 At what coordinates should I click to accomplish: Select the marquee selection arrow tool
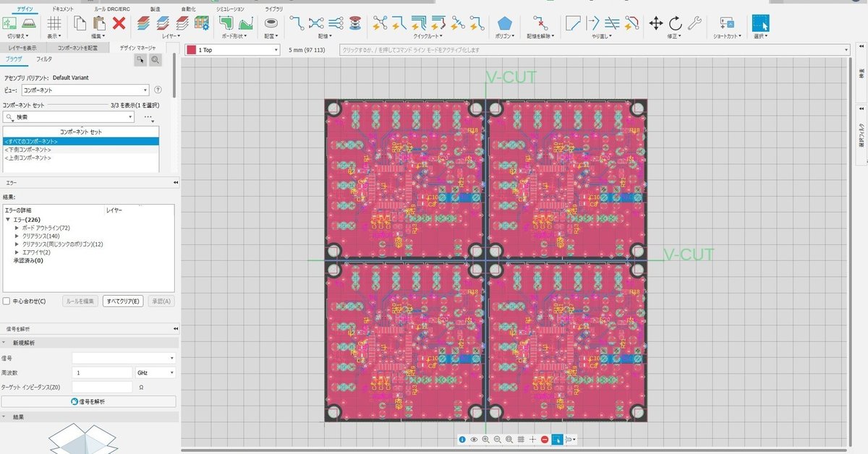[760, 22]
